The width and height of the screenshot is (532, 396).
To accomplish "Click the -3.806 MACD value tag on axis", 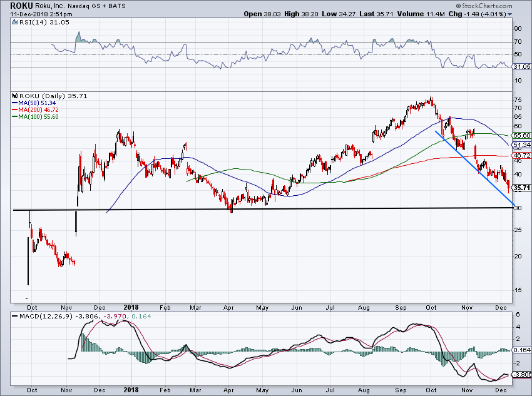I will point(521,374).
